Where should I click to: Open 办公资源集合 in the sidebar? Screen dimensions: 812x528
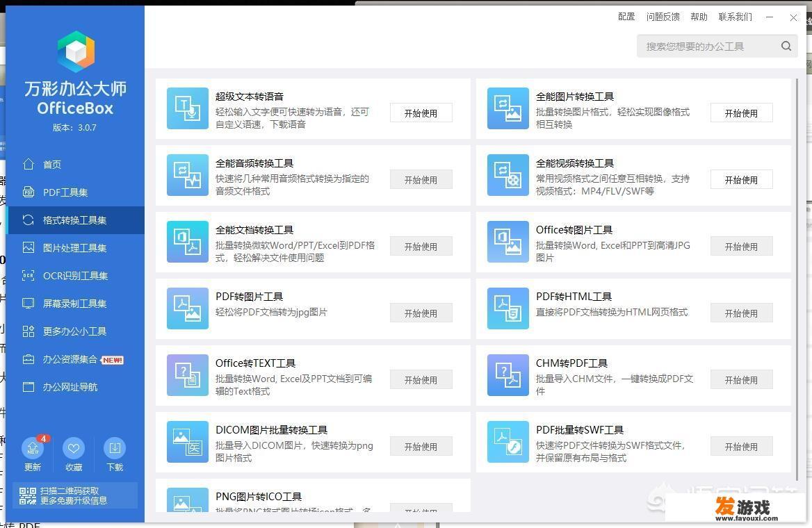point(76,359)
